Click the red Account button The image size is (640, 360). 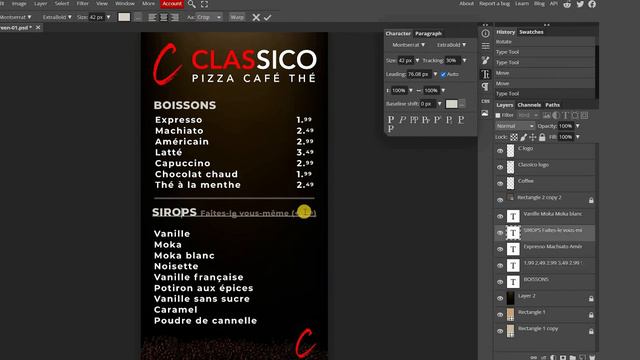click(x=172, y=4)
